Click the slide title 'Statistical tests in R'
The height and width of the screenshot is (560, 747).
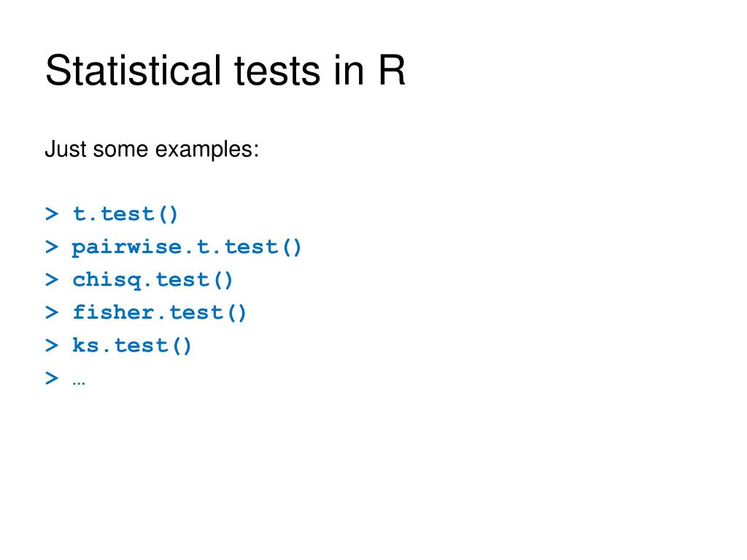coord(225,70)
